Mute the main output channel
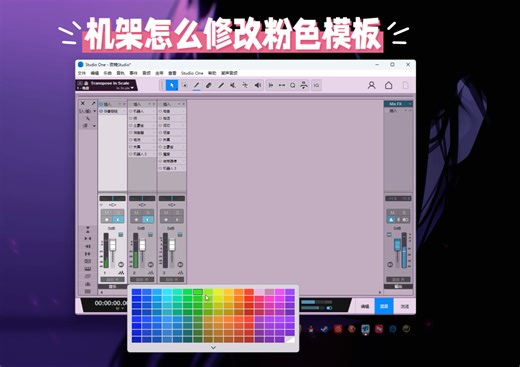The height and width of the screenshot is (367, 520). pos(392,213)
